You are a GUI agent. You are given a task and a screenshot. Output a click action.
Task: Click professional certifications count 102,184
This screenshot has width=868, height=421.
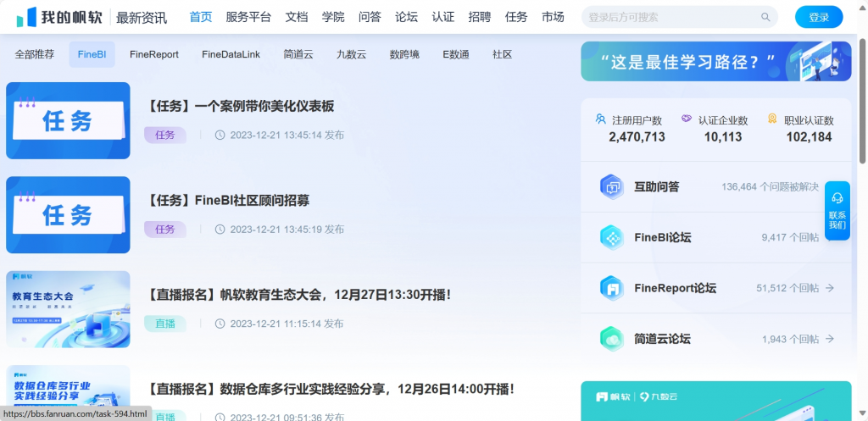pyautogui.click(x=809, y=137)
